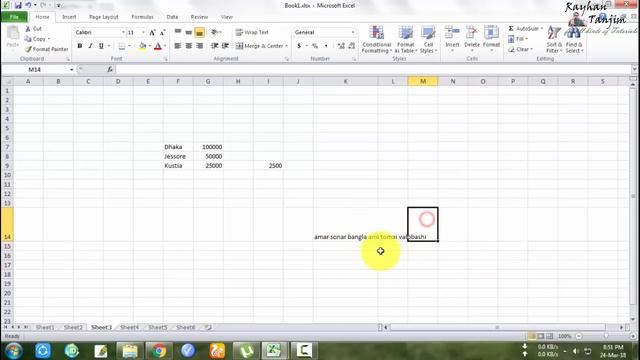Click the Decrease Font Size icon
The image size is (640, 360).
(x=162, y=32)
